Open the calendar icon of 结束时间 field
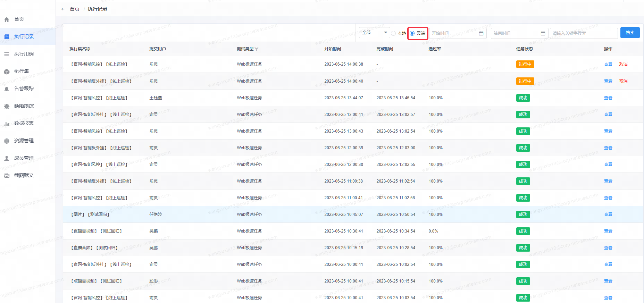The width and height of the screenshot is (644, 303). pyautogui.click(x=543, y=33)
